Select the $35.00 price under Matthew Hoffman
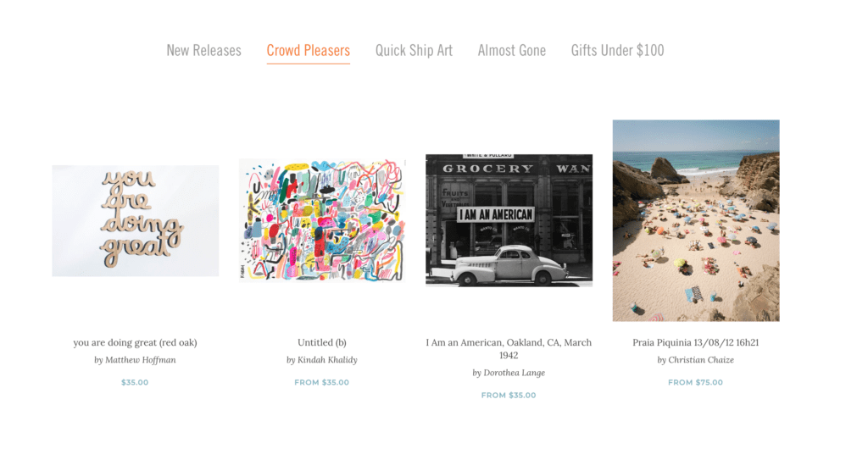This screenshot has width=868, height=449. [135, 382]
